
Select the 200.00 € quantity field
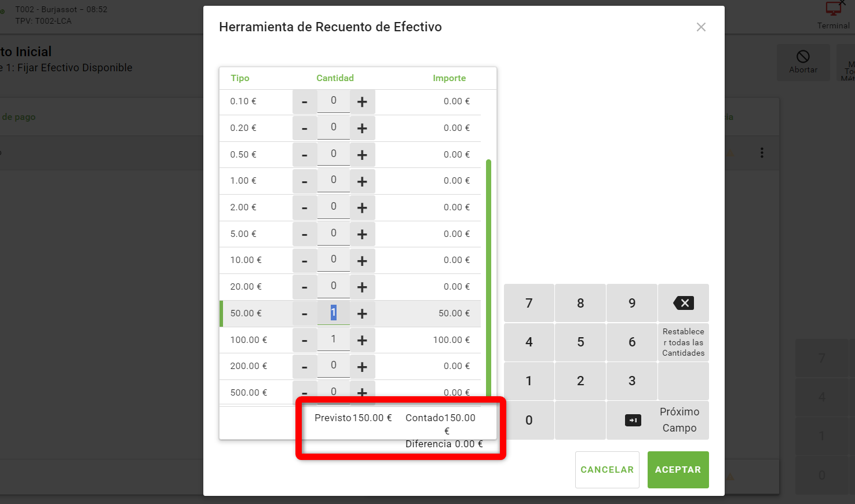tap(333, 366)
